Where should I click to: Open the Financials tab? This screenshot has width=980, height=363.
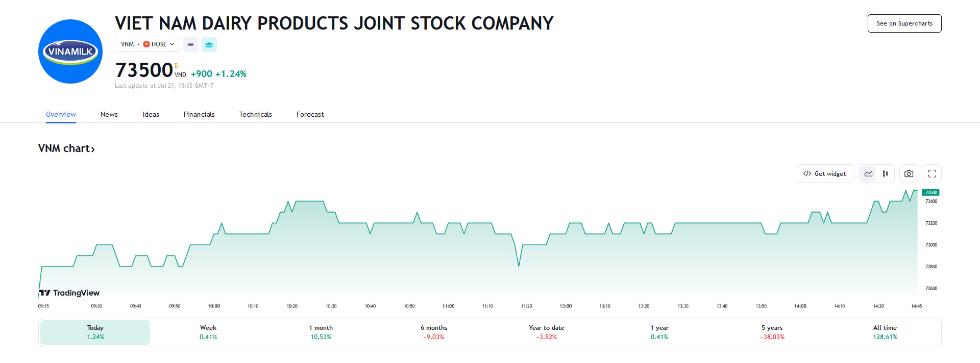tap(199, 114)
